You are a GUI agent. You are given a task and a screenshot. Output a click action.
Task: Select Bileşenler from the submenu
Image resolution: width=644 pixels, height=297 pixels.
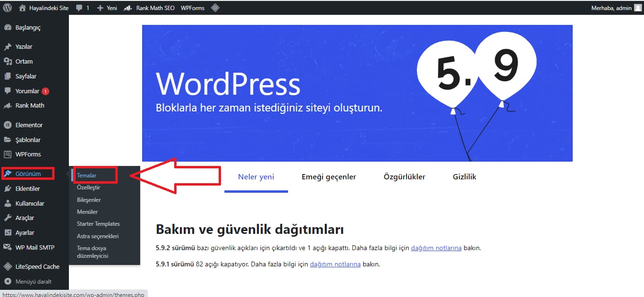[x=89, y=200]
